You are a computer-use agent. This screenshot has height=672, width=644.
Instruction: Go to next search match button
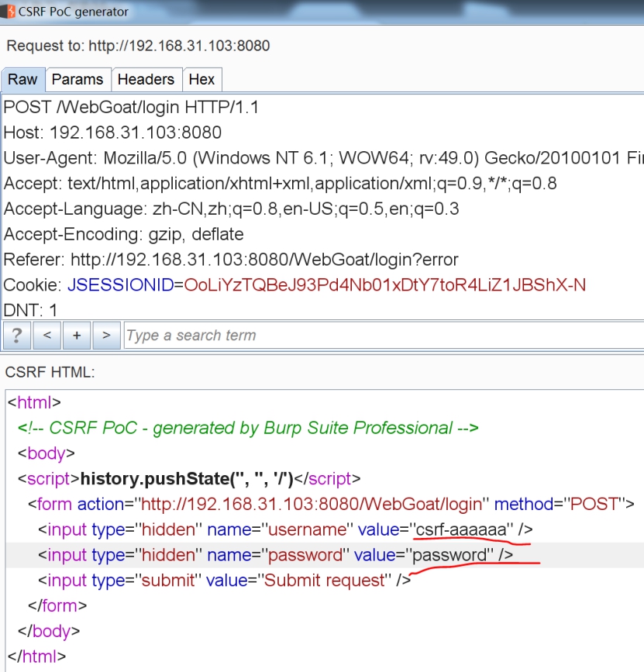106,335
